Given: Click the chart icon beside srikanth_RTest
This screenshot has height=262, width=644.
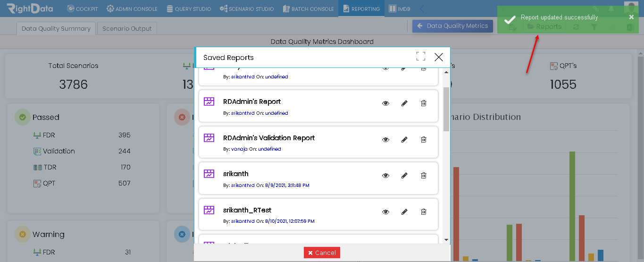Looking at the screenshot, I should (209, 210).
